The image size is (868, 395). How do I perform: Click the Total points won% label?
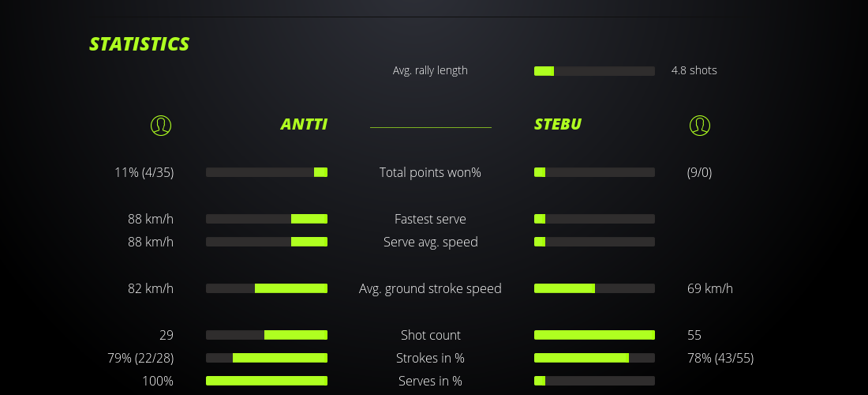click(x=430, y=172)
